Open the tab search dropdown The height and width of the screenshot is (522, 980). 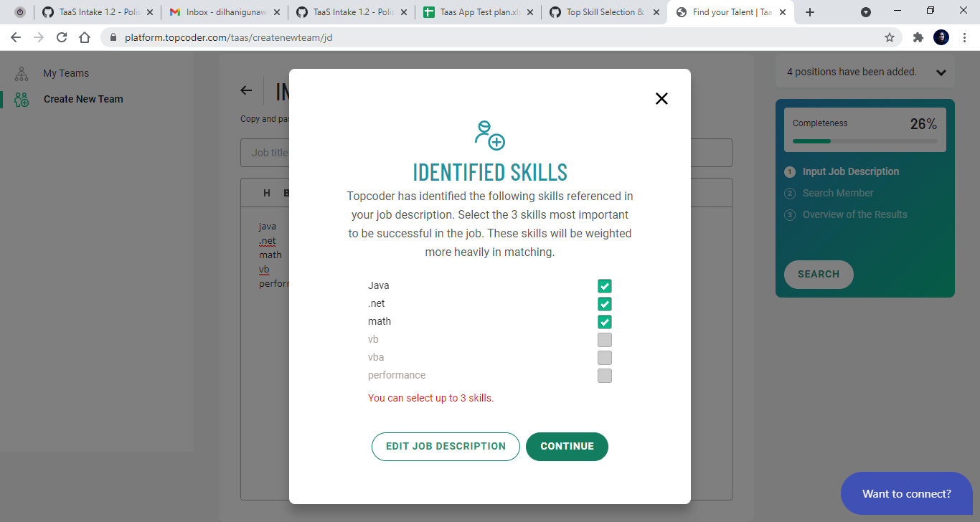click(866, 12)
